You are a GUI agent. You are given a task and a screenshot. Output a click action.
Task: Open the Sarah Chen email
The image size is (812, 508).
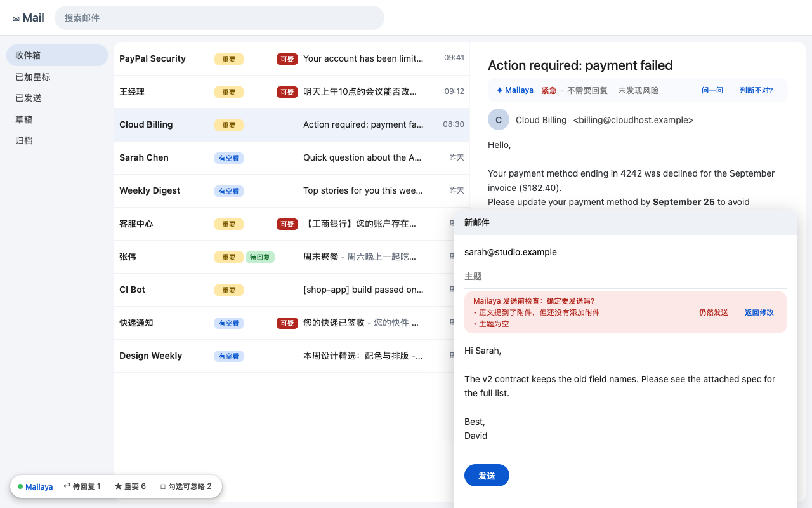coord(292,157)
